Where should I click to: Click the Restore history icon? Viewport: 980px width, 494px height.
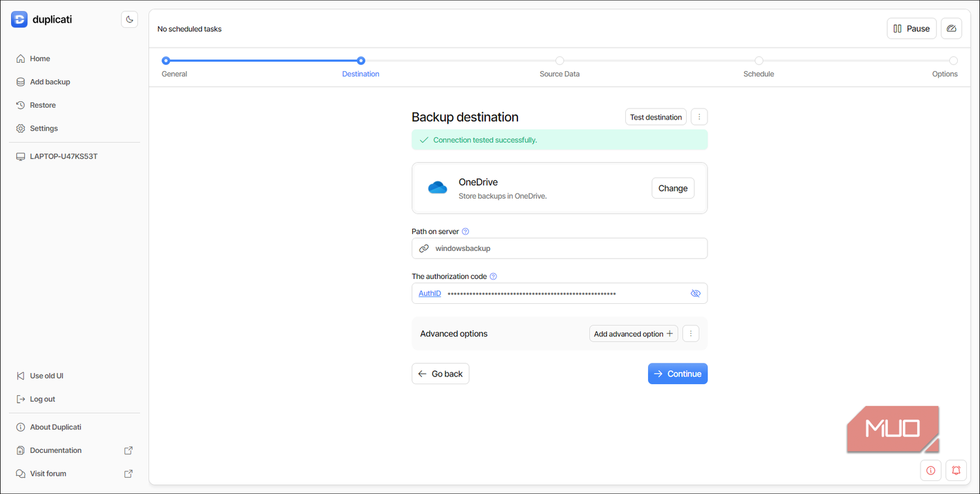21,105
